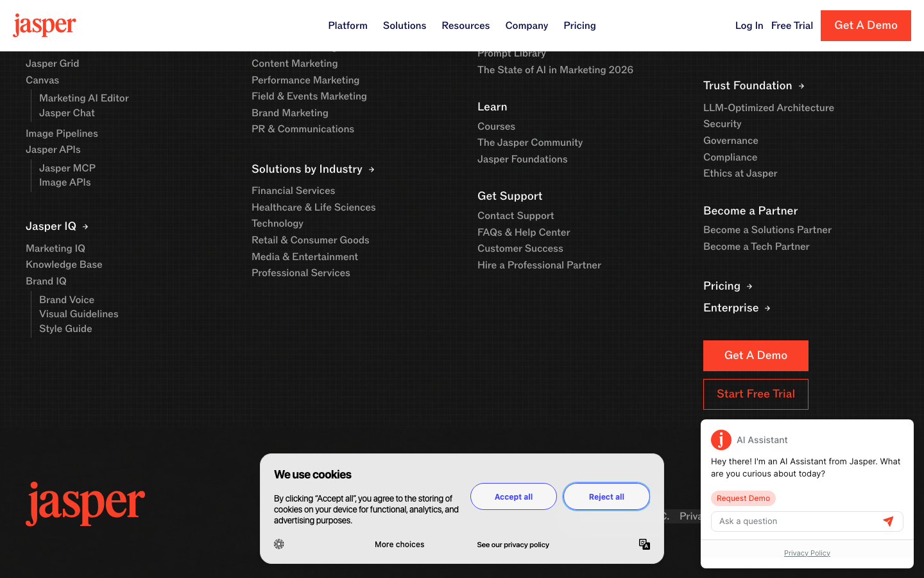Click the send arrow icon in chat

pos(888,521)
